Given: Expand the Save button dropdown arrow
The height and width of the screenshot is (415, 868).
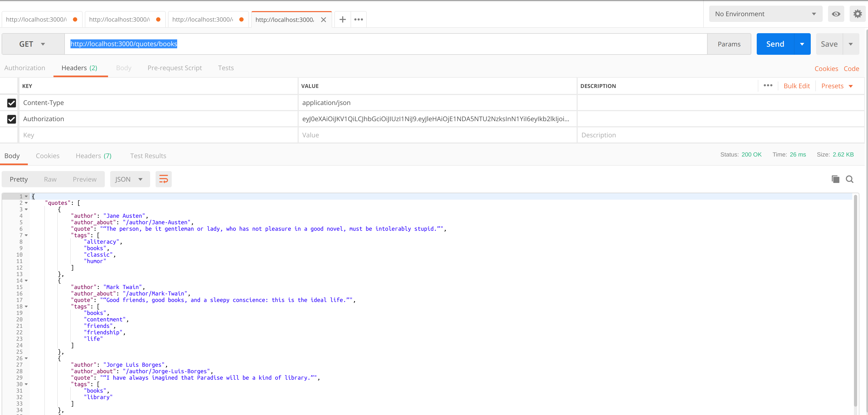Looking at the screenshot, I should (851, 44).
